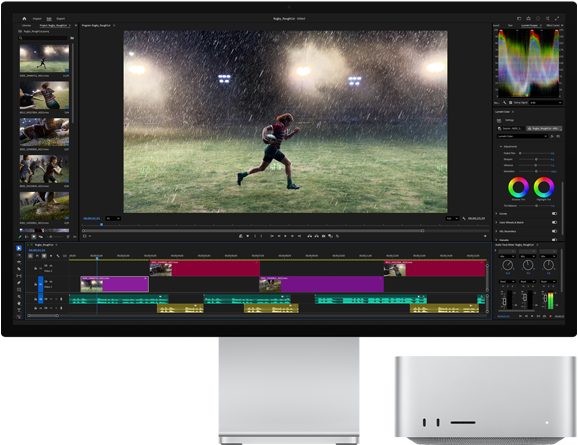Viewport: 578px width, 445px height.
Task: Open the first mixer channel automation mode dropdown
Action: click(x=507, y=281)
